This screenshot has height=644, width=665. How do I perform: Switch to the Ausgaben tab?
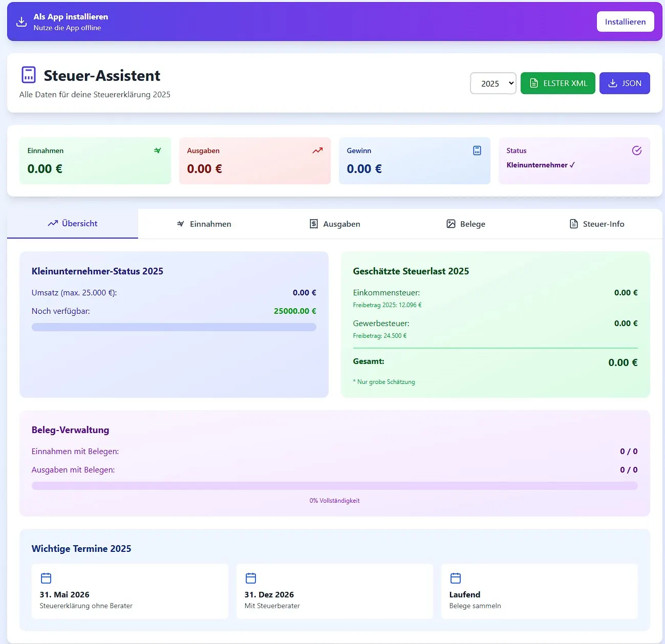(x=334, y=224)
